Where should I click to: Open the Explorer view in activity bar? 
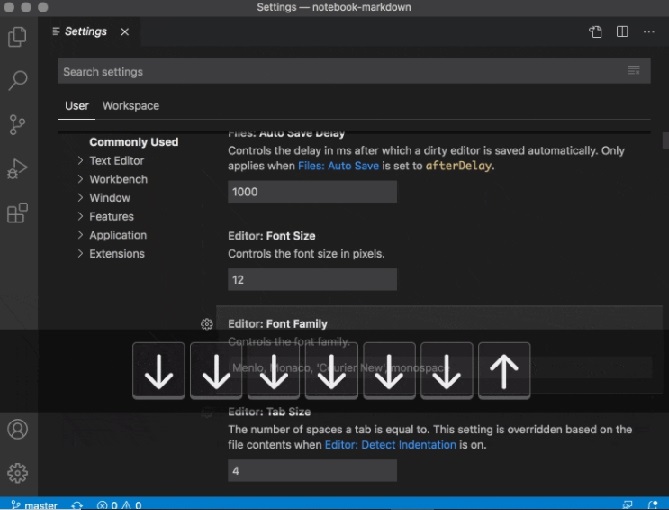pos(17,37)
